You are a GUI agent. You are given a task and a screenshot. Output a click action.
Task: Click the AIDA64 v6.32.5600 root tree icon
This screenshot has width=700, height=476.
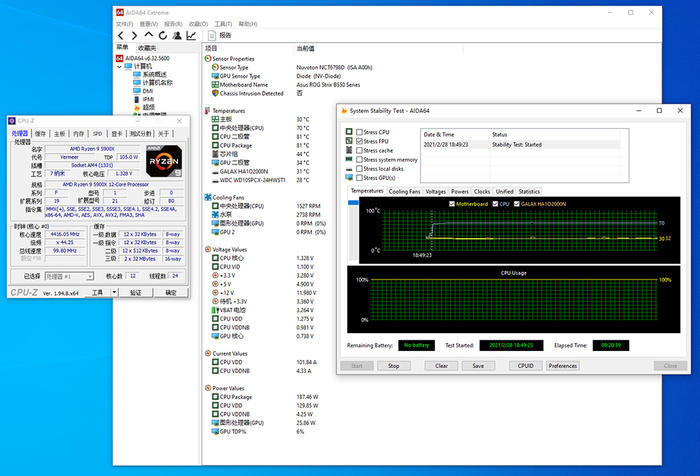[119, 58]
